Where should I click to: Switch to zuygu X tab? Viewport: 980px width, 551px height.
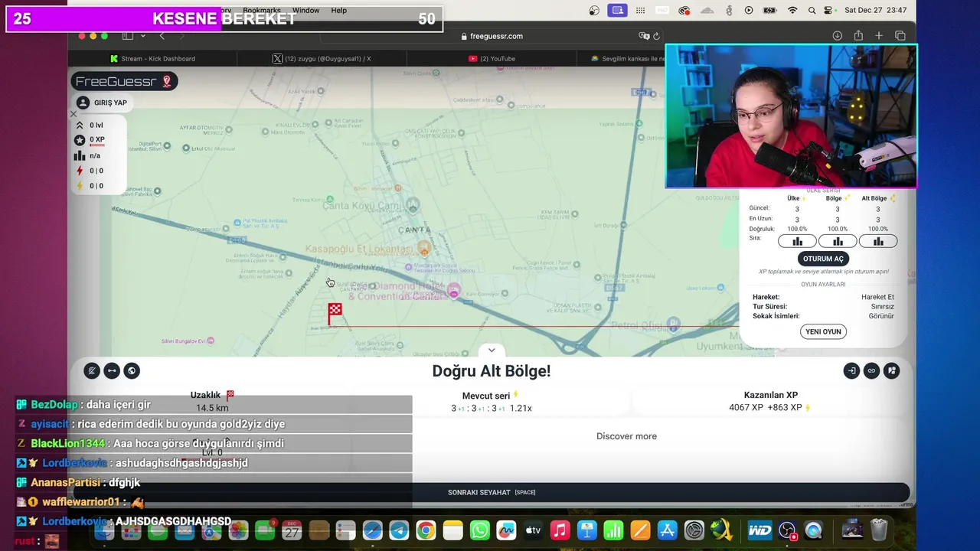pos(322,59)
